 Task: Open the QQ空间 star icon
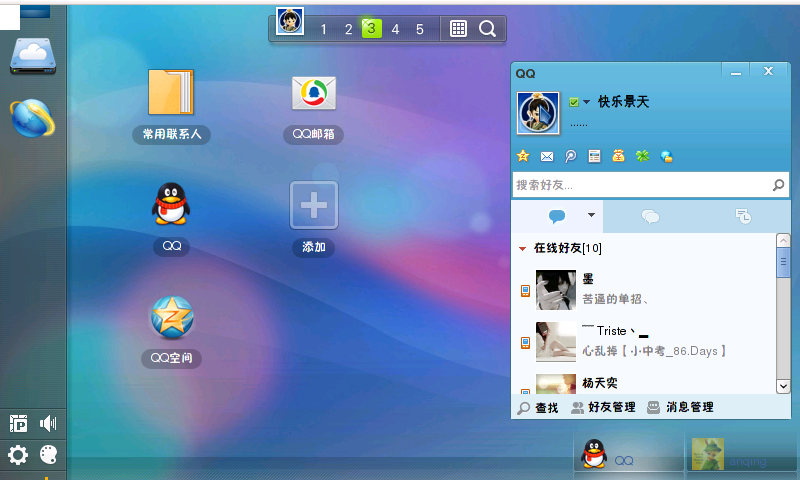coord(171,318)
